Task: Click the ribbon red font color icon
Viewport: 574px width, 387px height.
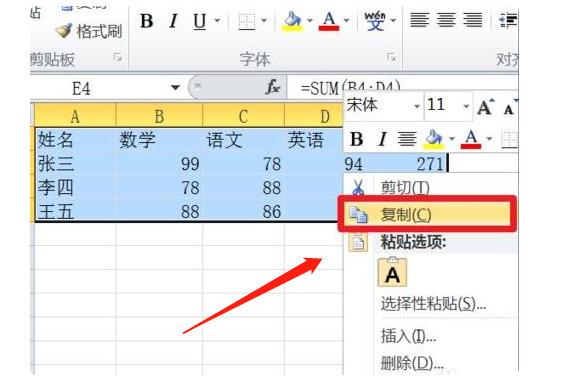Action: pos(329,21)
